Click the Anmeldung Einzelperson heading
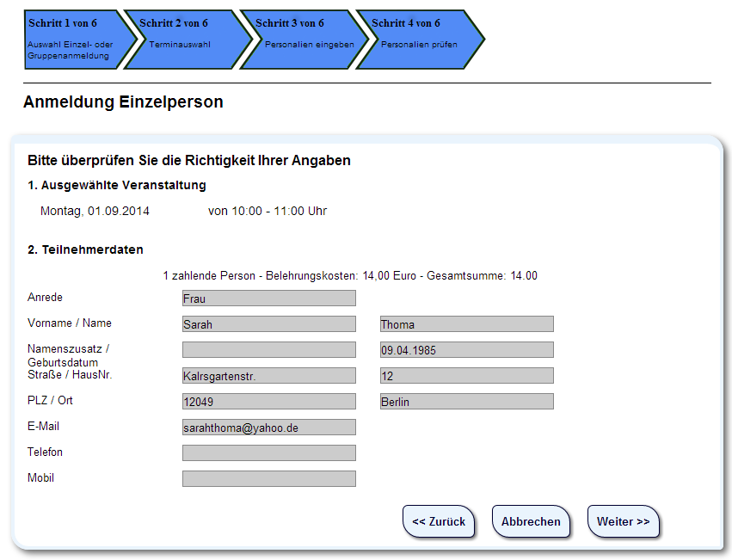Image resolution: width=732 pixels, height=560 pixels. [x=123, y=102]
